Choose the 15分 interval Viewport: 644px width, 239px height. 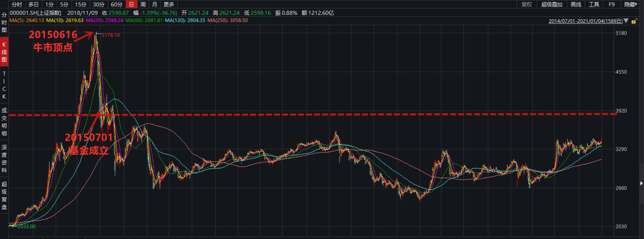click(x=81, y=5)
